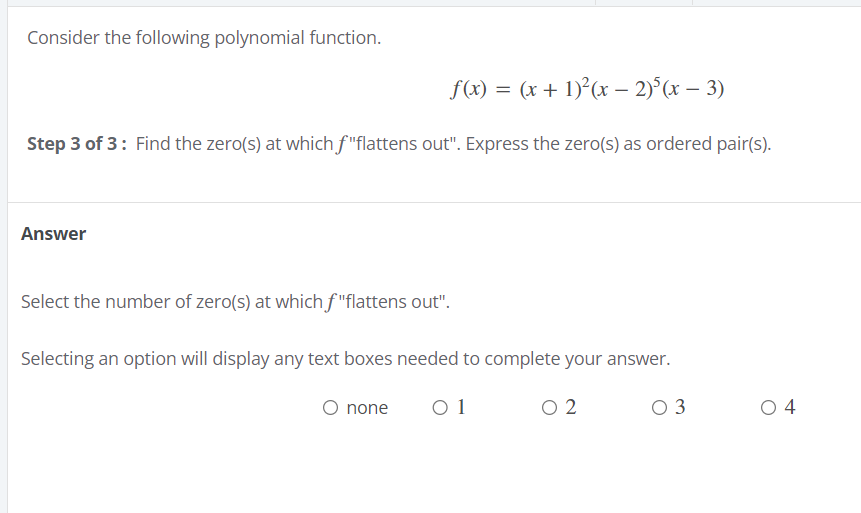
Task: Select the radio circle for 4 zeros
Action: (768, 408)
